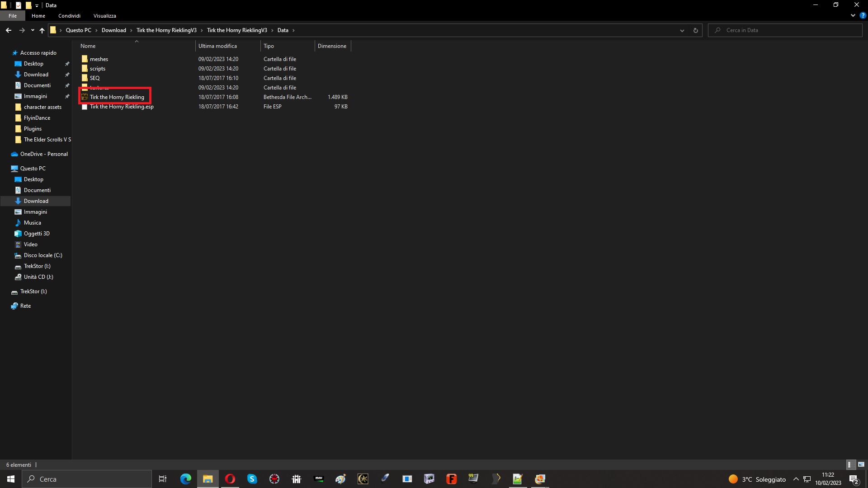
Task: Click the Download breadcrumb in address bar
Action: coord(114,30)
